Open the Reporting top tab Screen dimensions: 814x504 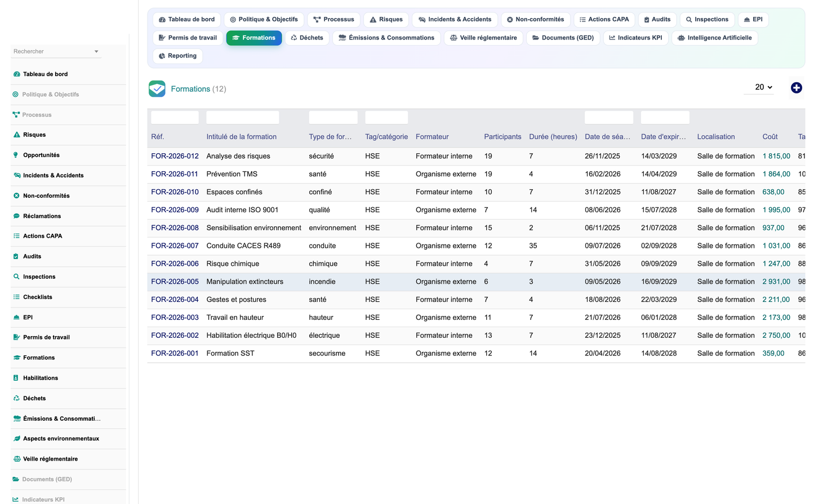(177, 56)
